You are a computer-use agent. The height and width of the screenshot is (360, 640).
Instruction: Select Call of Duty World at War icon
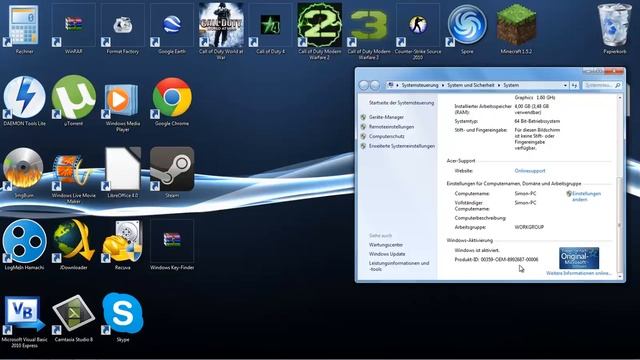click(221, 25)
